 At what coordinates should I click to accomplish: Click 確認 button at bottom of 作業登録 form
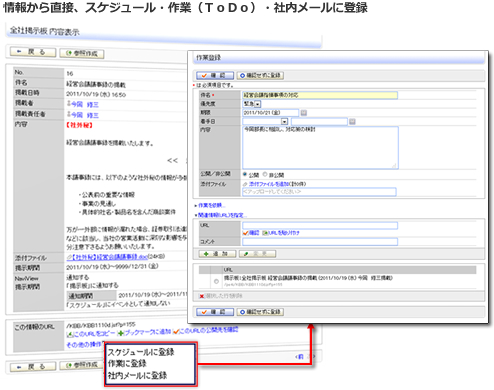pos(215,312)
